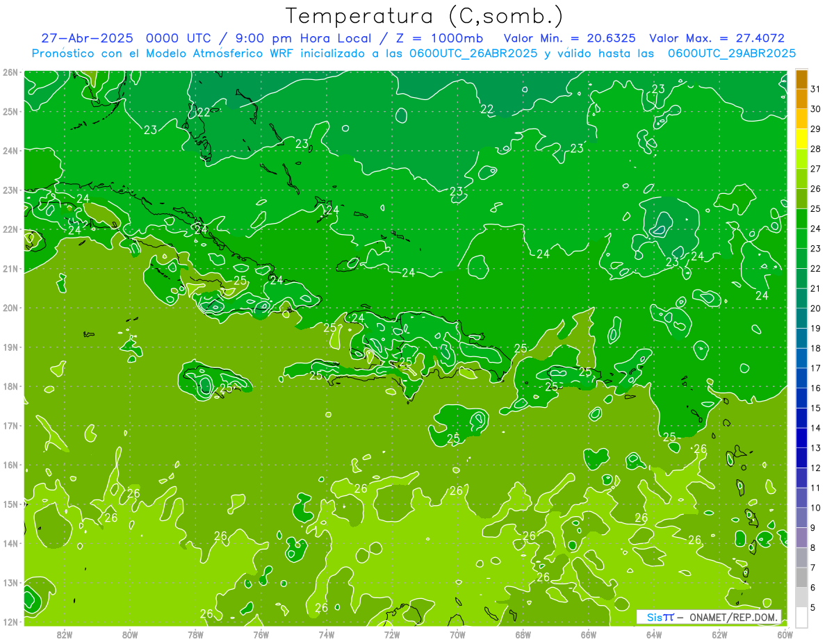
Task: Click the 25N latitude axis label
Action: pos(10,111)
